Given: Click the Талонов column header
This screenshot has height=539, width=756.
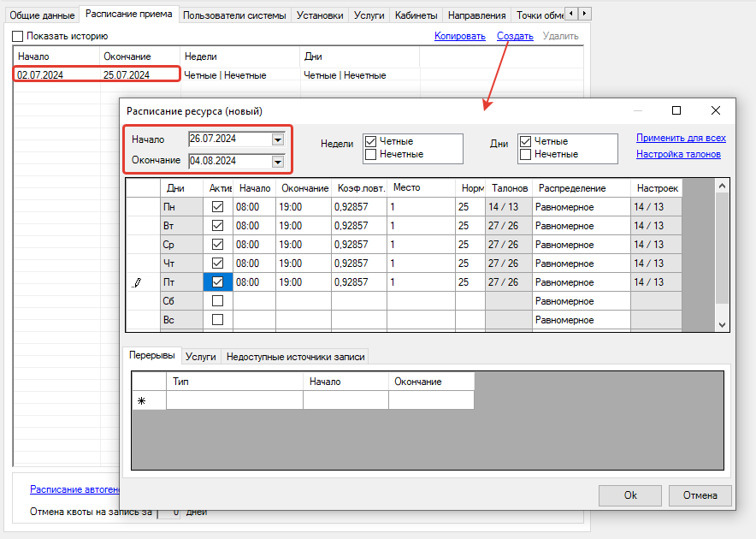Looking at the screenshot, I should pyautogui.click(x=509, y=188).
